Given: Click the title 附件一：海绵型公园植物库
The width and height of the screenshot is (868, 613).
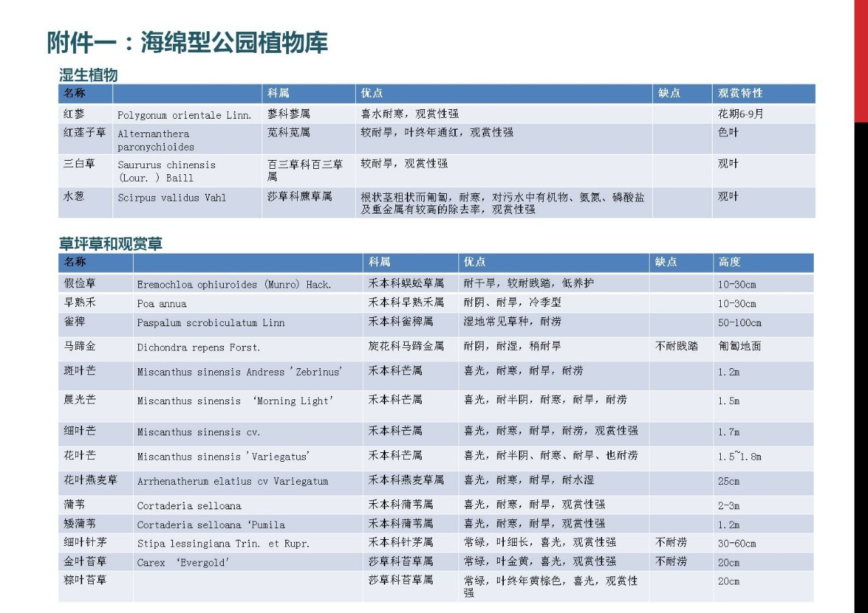Looking at the screenshot, I should pyautogui.click(x=187, y=43).
